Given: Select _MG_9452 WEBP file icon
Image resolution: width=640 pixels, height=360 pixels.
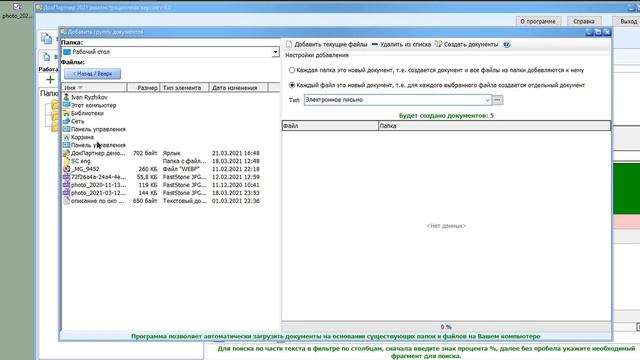Looking at the screenshot, I should (x=67, y=169).
